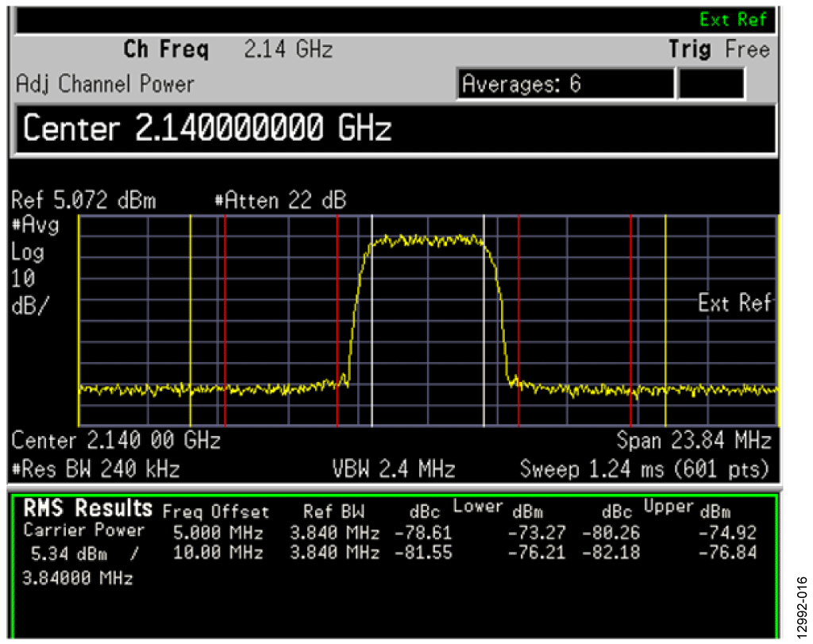Click the Trig Free trigger setting
Image resolution: width=813 pixels, height=644 pixels.
click(719, 50)
